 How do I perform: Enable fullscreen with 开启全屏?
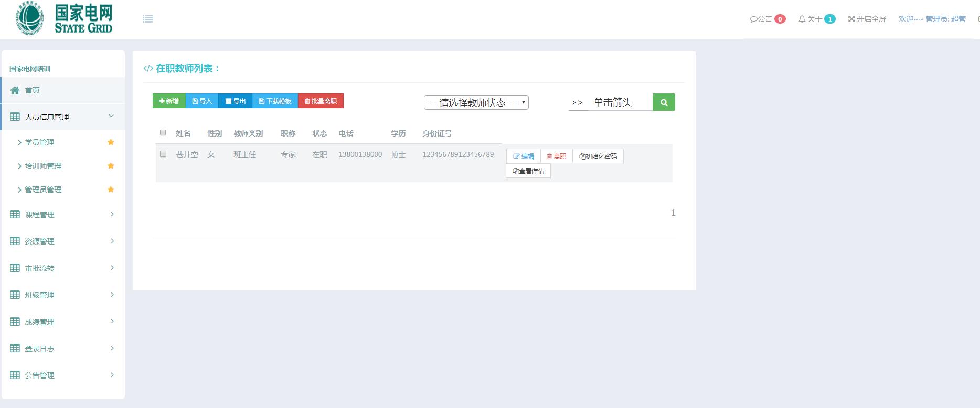pyautogui.click(x=867, y=19)
